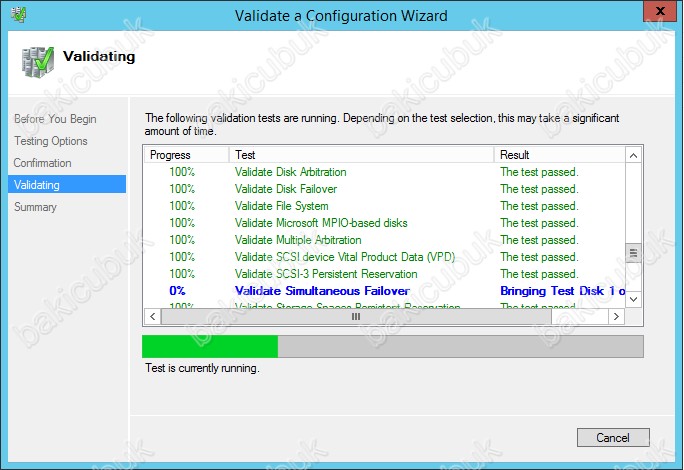Select the Testing Options step
The height and width of the screenshot is (470, 684).
pos(51,141)
